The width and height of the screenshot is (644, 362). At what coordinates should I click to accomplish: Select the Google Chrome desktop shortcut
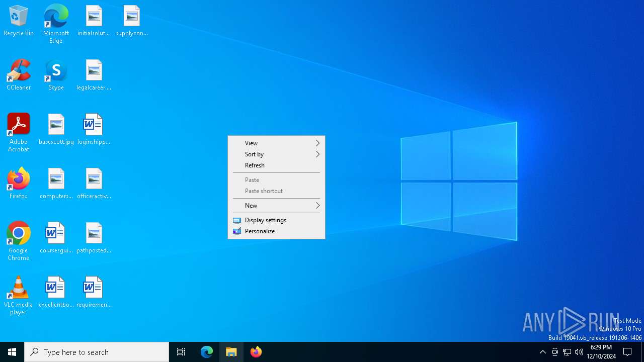pyautogui.click(x=19, y=241)
